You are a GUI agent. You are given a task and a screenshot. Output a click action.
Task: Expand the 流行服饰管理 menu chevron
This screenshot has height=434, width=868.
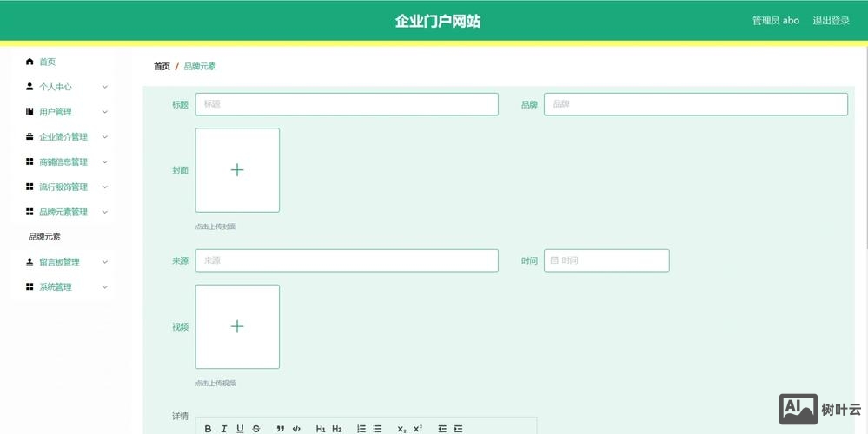tap(104, 187)
